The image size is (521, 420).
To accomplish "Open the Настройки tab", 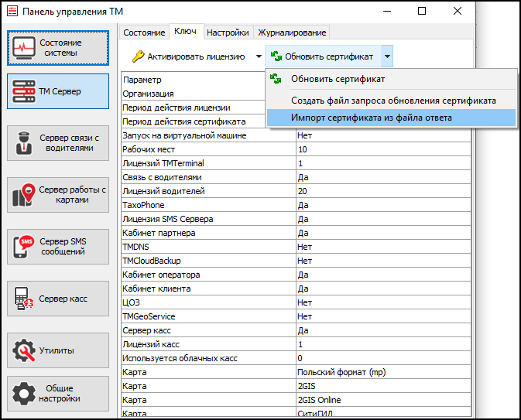I will tap(228, 32).
